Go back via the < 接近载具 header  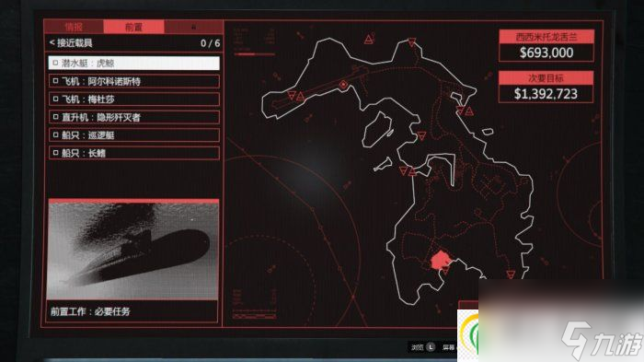coord(71,42)
